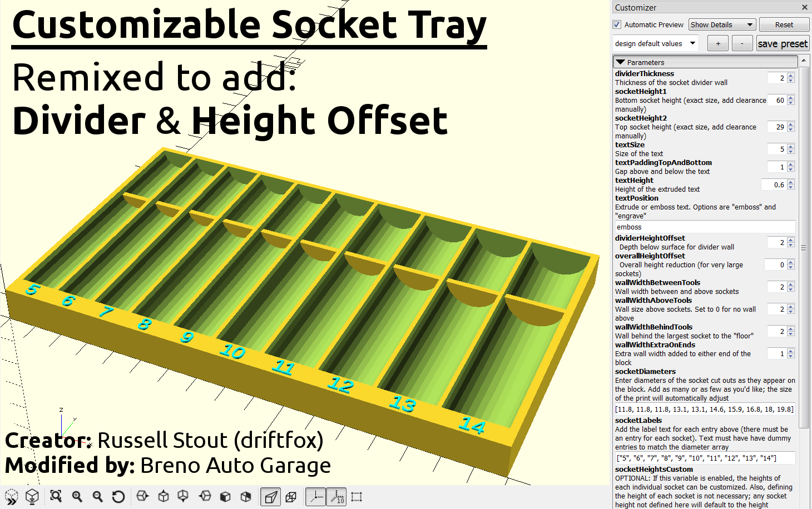Switch to Right view cube icon
812x509 pixels.
click(142, 496)
